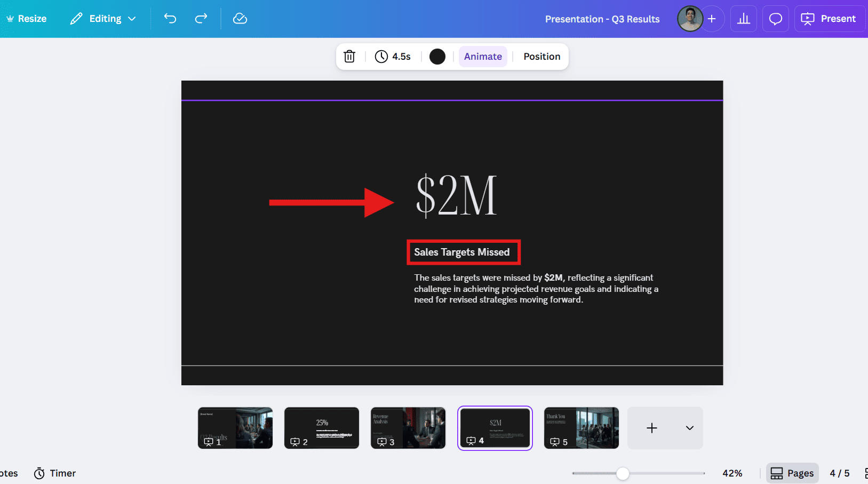868x484 pixels.
Task: Click the Present button
Action: pos(829,19)
